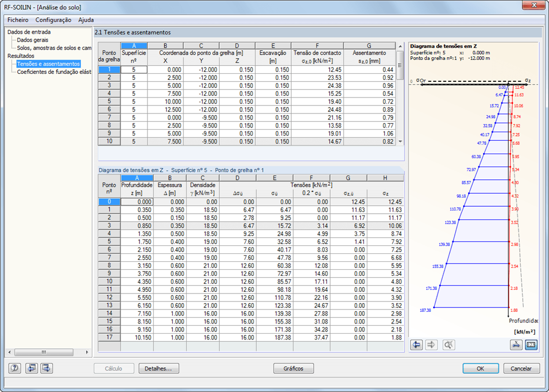Click navigator horizontal scrollbar left arrow
The height and width of the screenshot is (392, 549).
click(10, 352)
